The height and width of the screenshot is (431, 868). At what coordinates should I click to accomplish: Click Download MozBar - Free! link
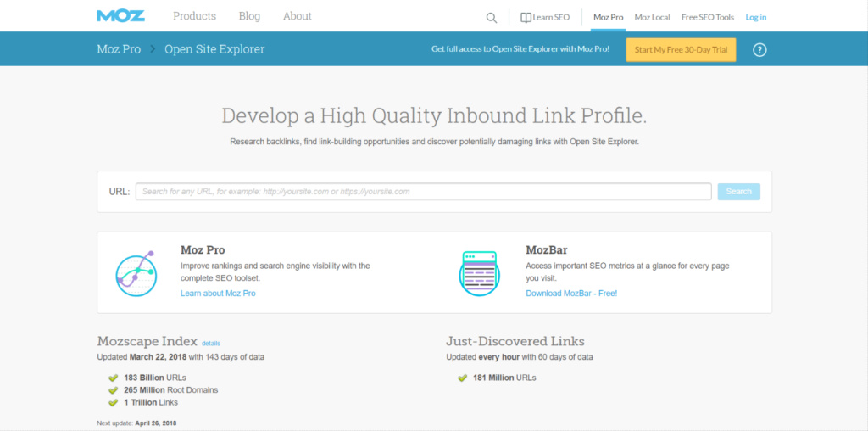(x=571, y=293)
